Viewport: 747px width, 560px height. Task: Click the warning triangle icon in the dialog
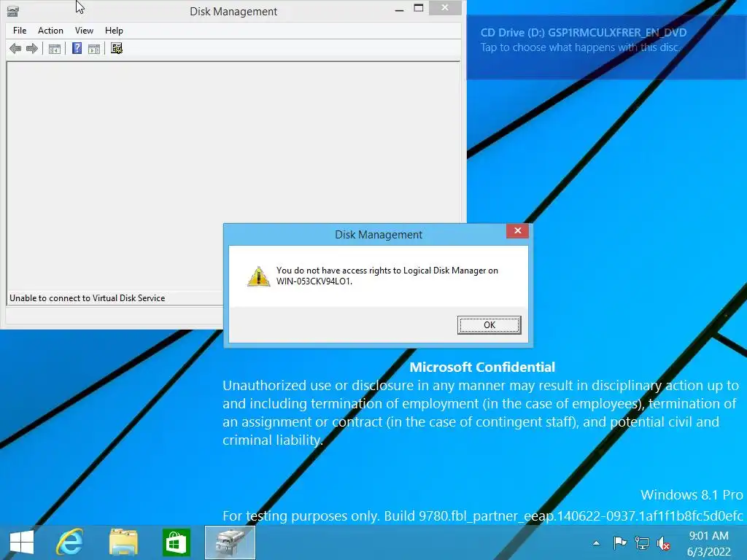[x=259, y=276]
